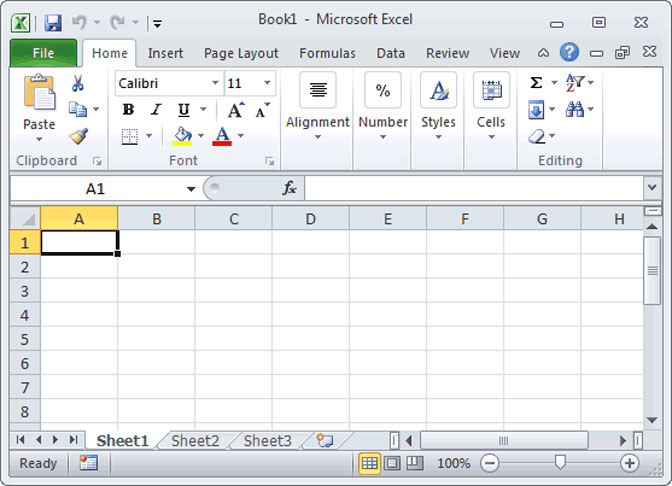Click the zoom in plus button

pos(629,463)
